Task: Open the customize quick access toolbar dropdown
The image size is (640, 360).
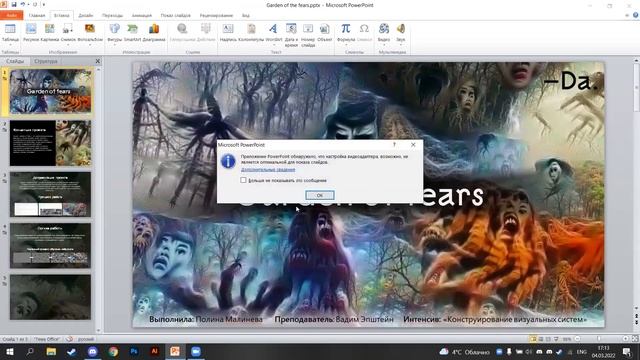Action: 44,4
